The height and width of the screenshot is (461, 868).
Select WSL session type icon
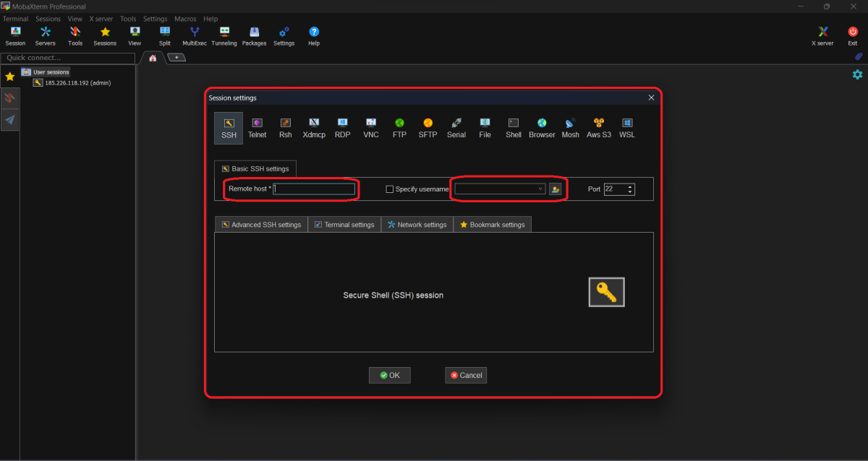pyautogui.click(x=626, y=127)
